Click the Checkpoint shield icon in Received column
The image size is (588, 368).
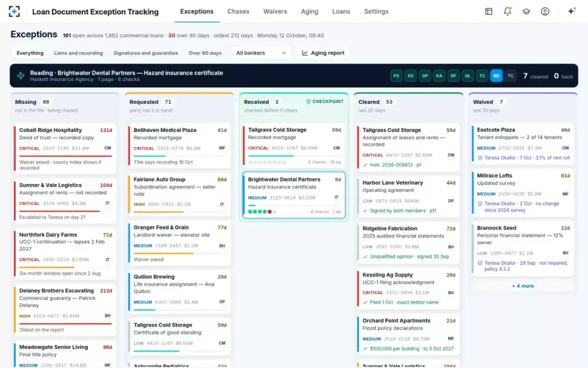308,102
